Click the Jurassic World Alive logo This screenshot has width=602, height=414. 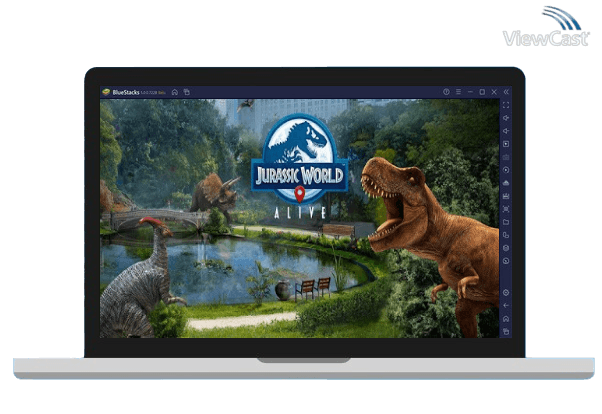click(299, 166)
